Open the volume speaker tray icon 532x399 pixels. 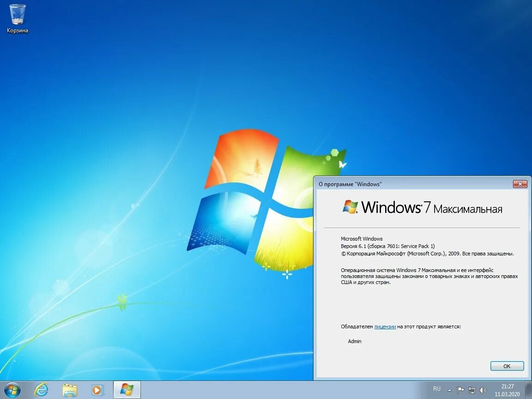(483, 390)
